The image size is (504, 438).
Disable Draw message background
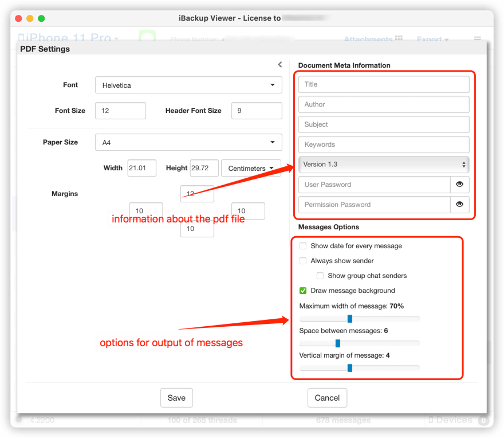click(x=302, y=291)
